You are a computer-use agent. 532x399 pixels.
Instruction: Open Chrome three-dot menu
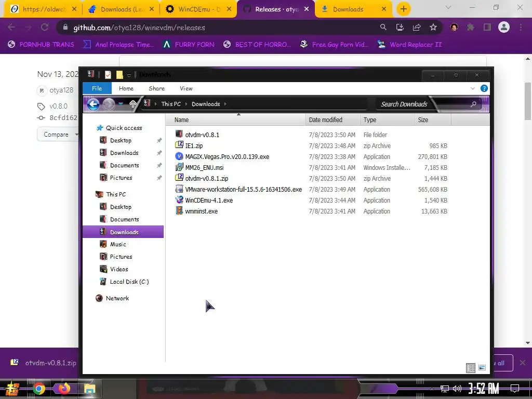pos(521,28)
